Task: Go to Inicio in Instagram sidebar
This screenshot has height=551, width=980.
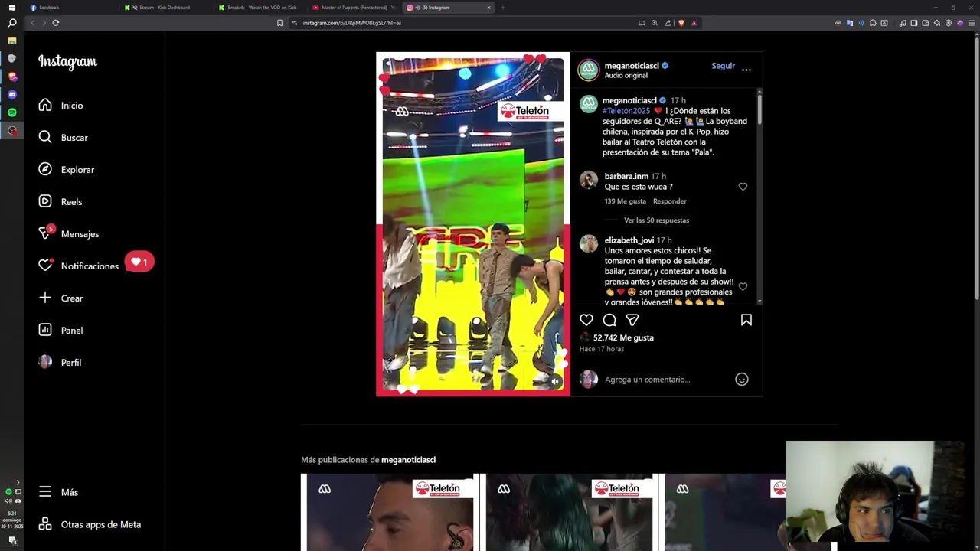Action: [60, 106]
